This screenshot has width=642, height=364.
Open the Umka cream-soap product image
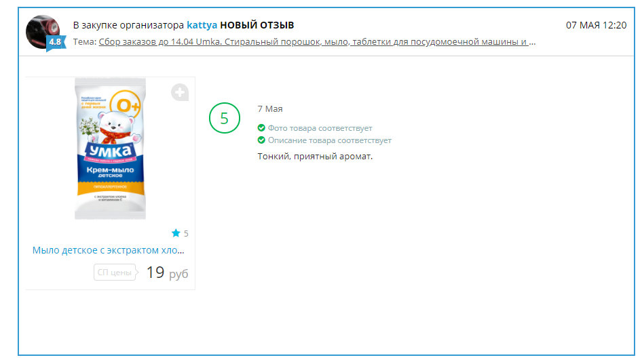[110, 148]
